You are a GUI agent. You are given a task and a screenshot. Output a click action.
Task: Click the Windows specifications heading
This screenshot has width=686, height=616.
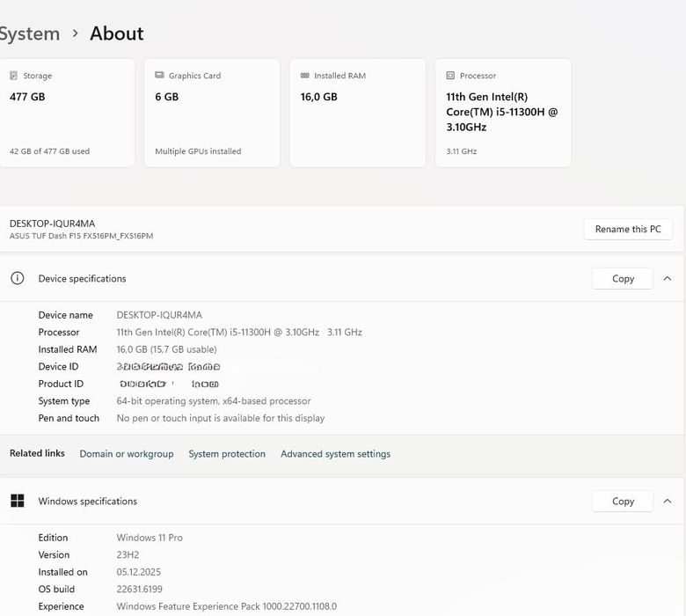click(x=87, y=501)
